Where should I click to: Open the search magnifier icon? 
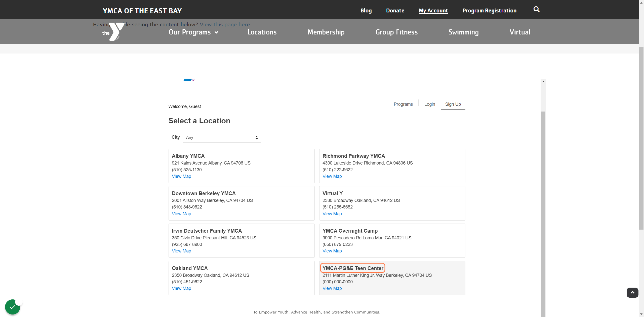click(x=536, y=10)
